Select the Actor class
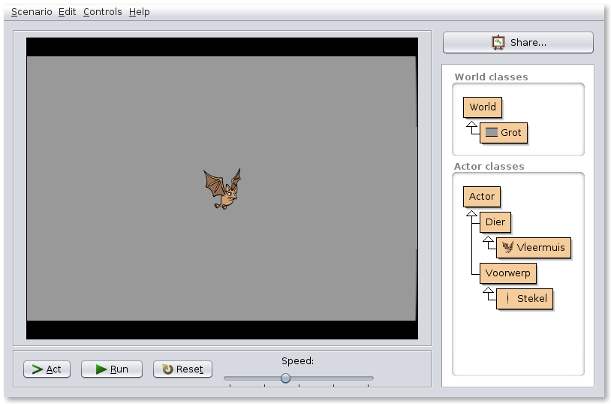The width and height of the screenshot is (611, 404). (482, 196)
